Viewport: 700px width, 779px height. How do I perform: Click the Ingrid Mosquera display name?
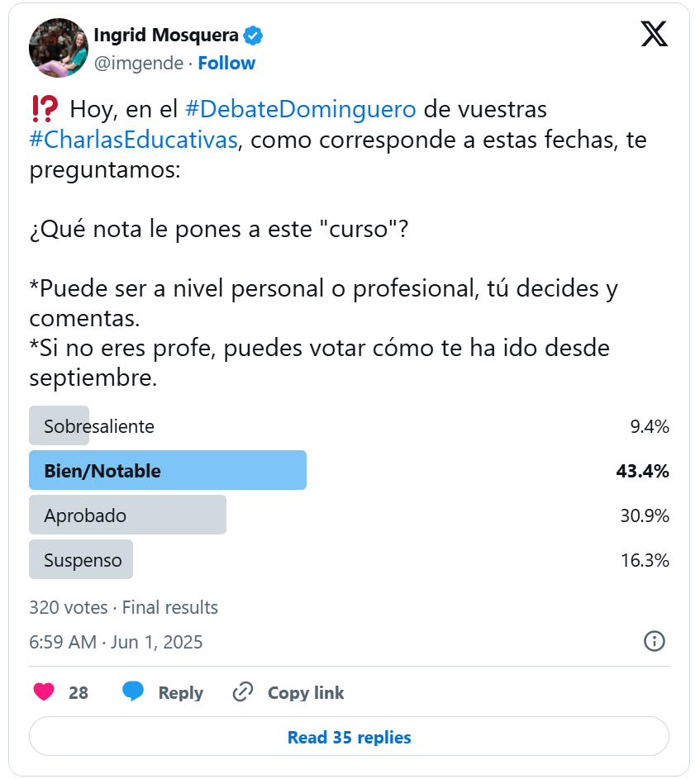[166, 36]
